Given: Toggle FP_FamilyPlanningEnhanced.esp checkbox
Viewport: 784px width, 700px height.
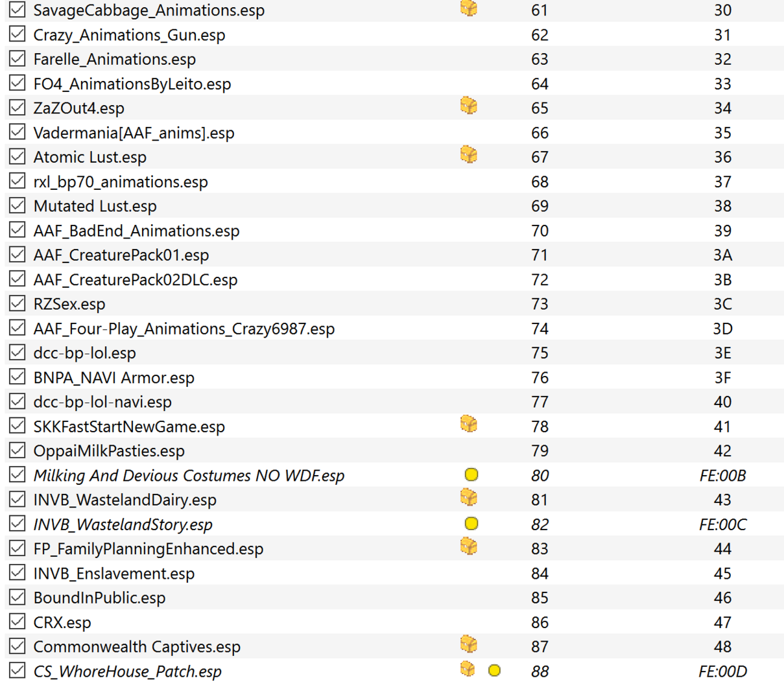Looking at the screenshot, I should (x=18, y=548).
